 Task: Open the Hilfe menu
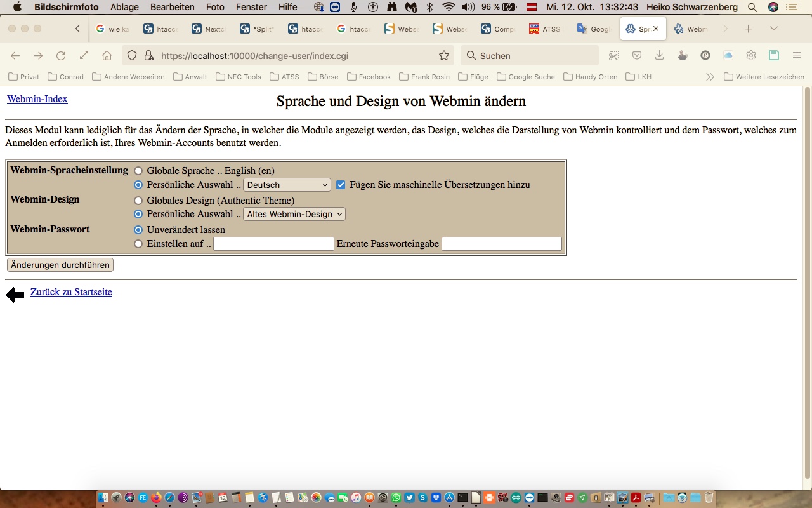[287, 8]
